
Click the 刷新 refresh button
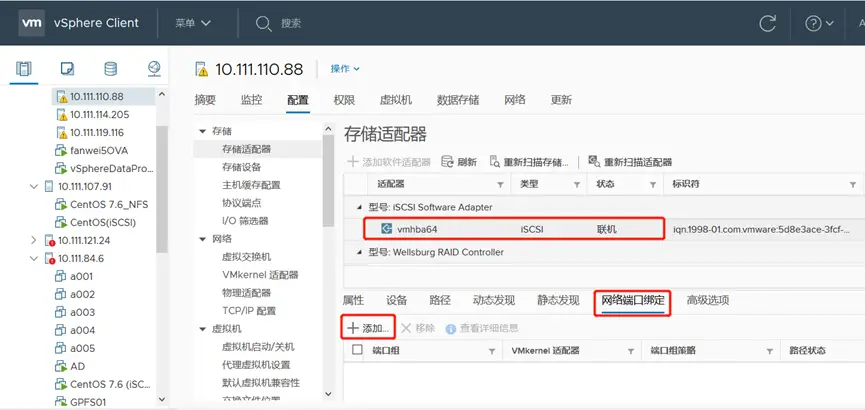pos(460,162)
